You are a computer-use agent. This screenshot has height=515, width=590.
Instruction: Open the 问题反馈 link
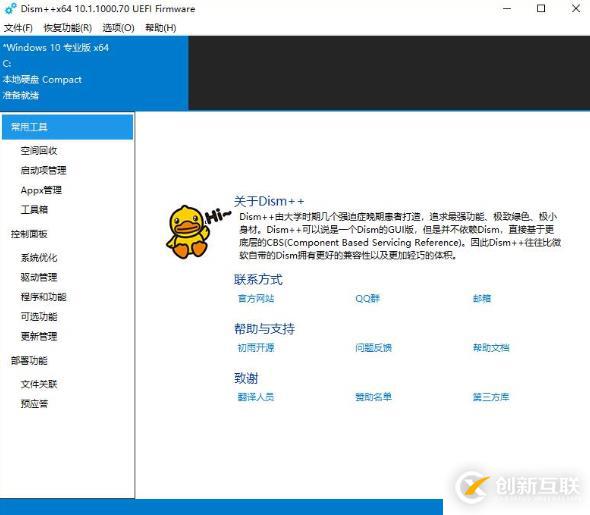point(373,348)
